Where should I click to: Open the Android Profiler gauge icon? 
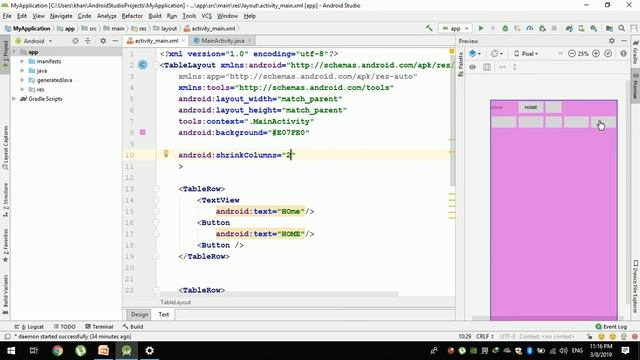pos(529,28)
